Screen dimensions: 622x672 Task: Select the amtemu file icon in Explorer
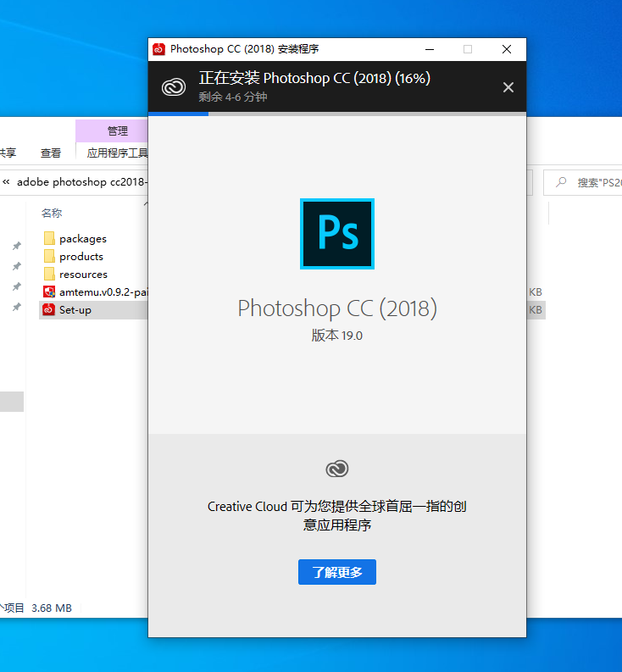pyautogui.click(x=49, y=292)
